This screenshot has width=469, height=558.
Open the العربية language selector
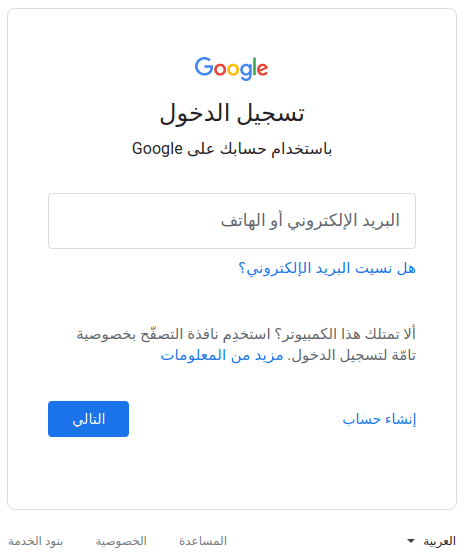(431, 541)
